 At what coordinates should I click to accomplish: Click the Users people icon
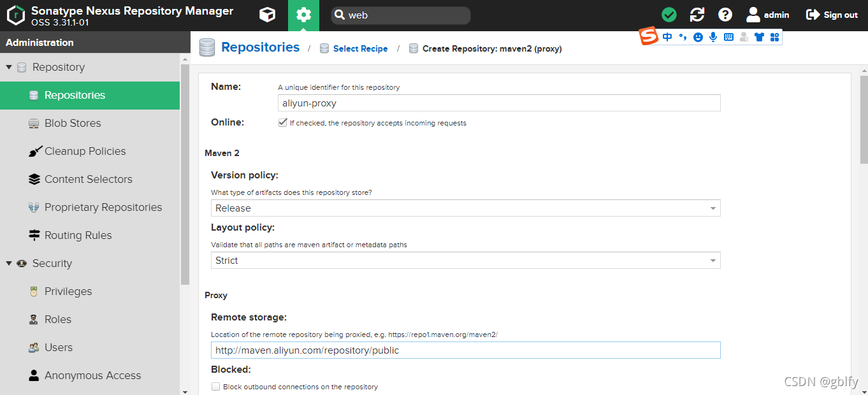(34, 348)
